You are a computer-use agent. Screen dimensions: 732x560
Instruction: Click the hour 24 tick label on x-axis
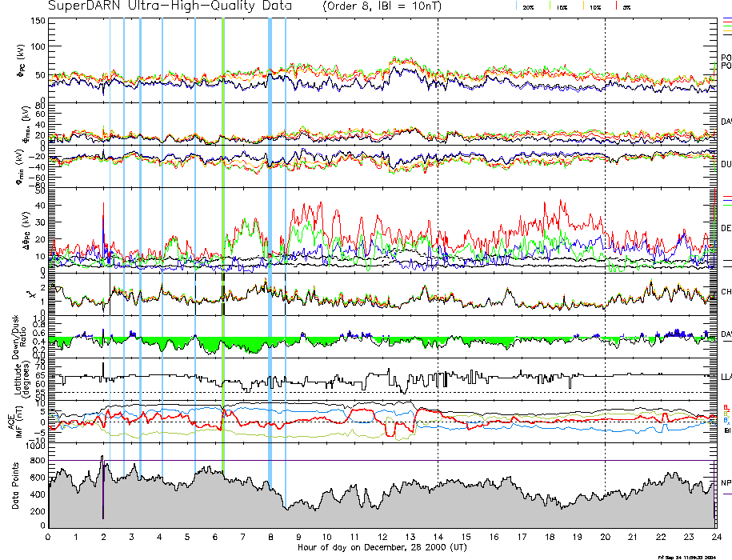pos(715,537)
